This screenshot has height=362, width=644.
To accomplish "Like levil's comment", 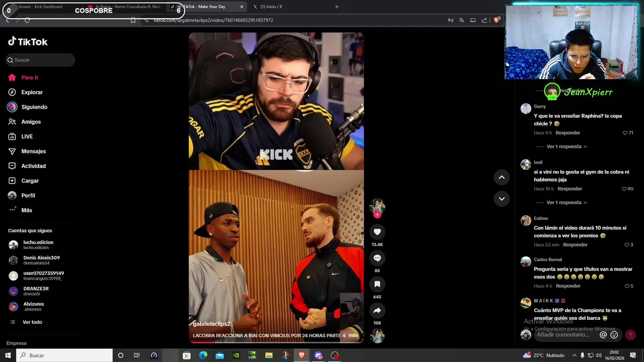I will (x=624, y=189).
